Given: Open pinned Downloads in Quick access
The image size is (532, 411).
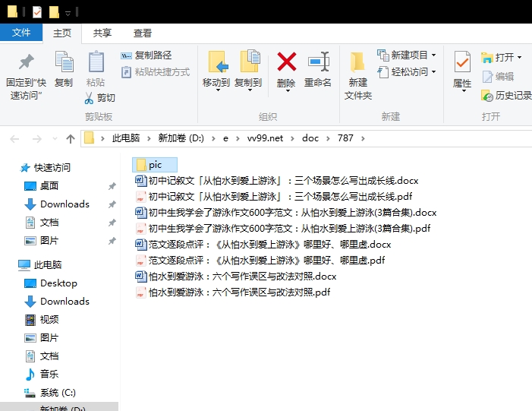Looking at the screenshot, I should pos(57,204).
